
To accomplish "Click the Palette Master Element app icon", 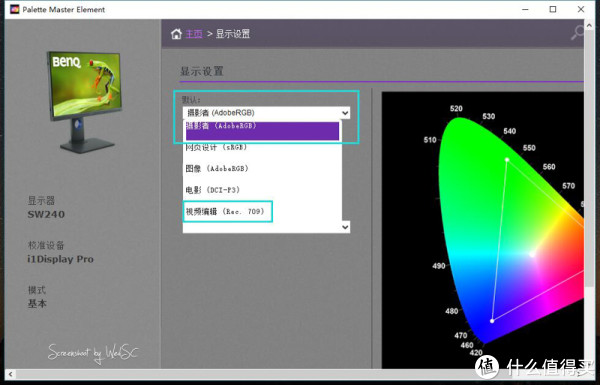I will [15, 9].
